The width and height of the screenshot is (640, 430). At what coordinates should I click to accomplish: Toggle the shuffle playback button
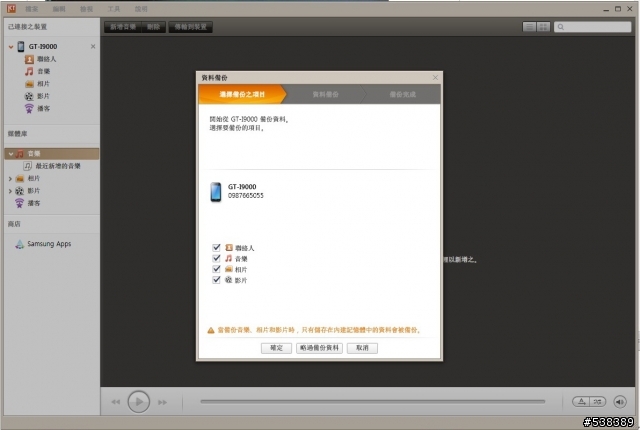click(x=598, y=402)
